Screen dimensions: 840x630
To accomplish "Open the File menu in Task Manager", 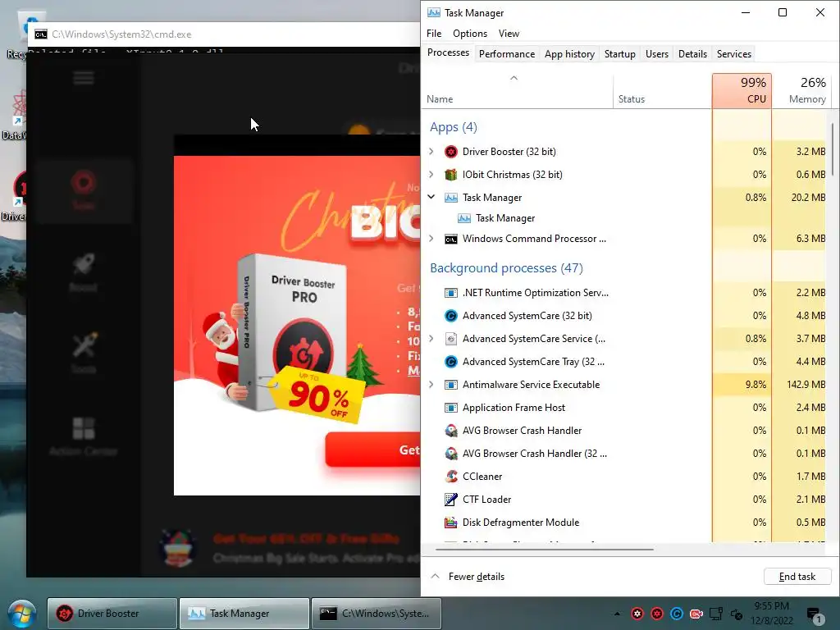I will [x=434, y=34].
